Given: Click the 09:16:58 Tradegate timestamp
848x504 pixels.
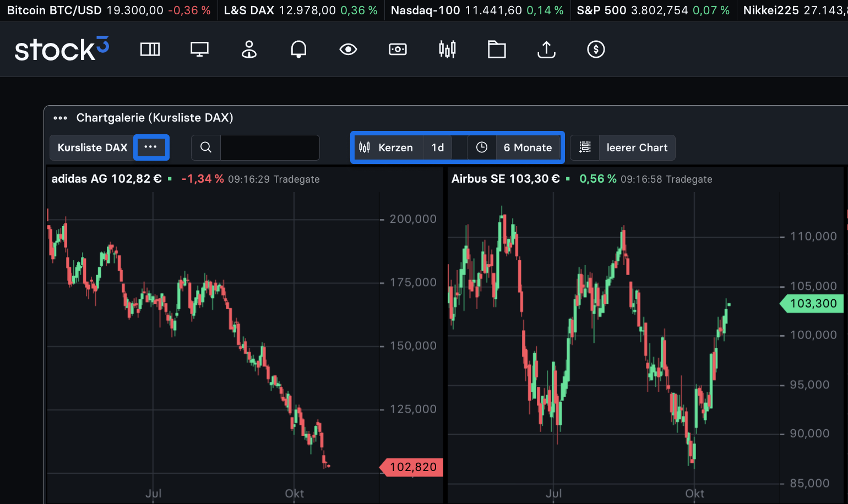Looking at the screenshot, I should 666,179.
